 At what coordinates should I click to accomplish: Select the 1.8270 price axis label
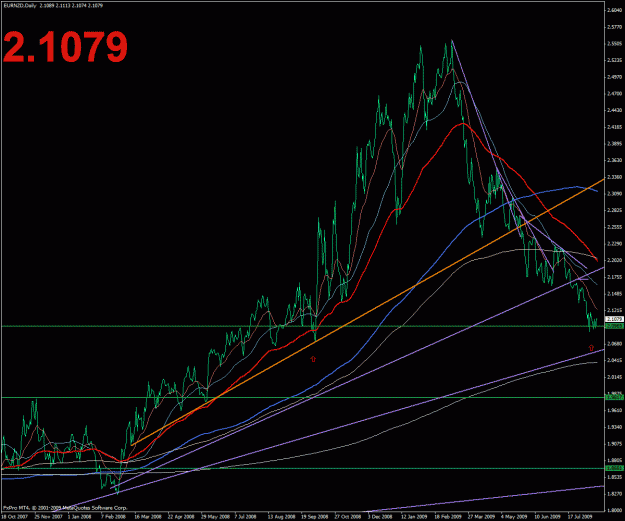coord(615,493)
